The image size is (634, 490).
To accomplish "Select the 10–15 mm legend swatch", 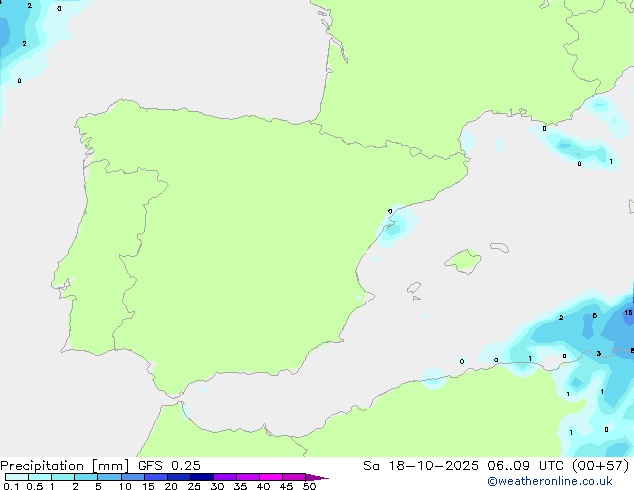I will pyautogui.click(x=132, y=477).
